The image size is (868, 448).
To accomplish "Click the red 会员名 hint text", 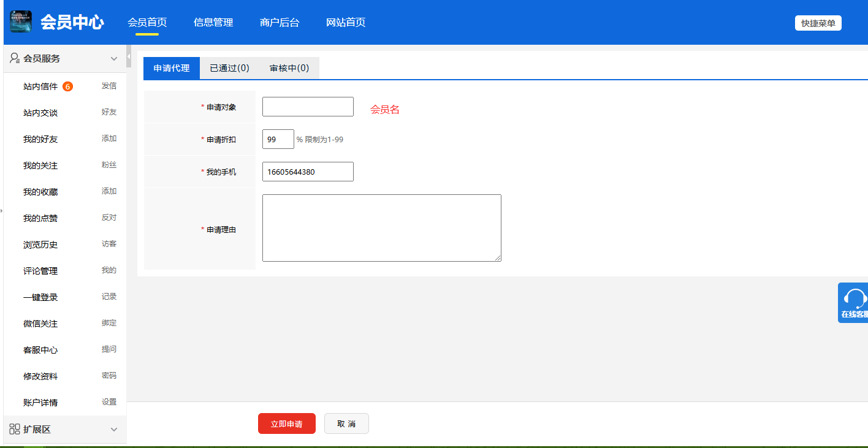I will [x=385, y=110].
